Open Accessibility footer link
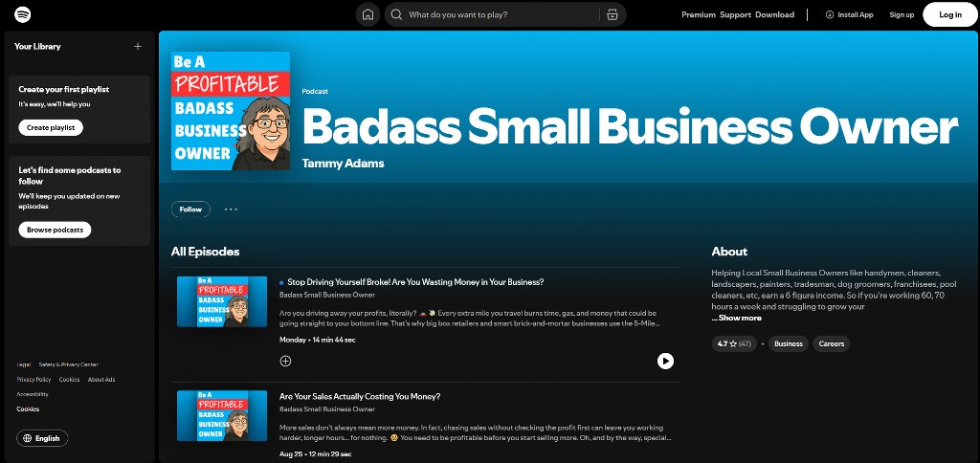980x463 pixels. click(x=33, y=394)
